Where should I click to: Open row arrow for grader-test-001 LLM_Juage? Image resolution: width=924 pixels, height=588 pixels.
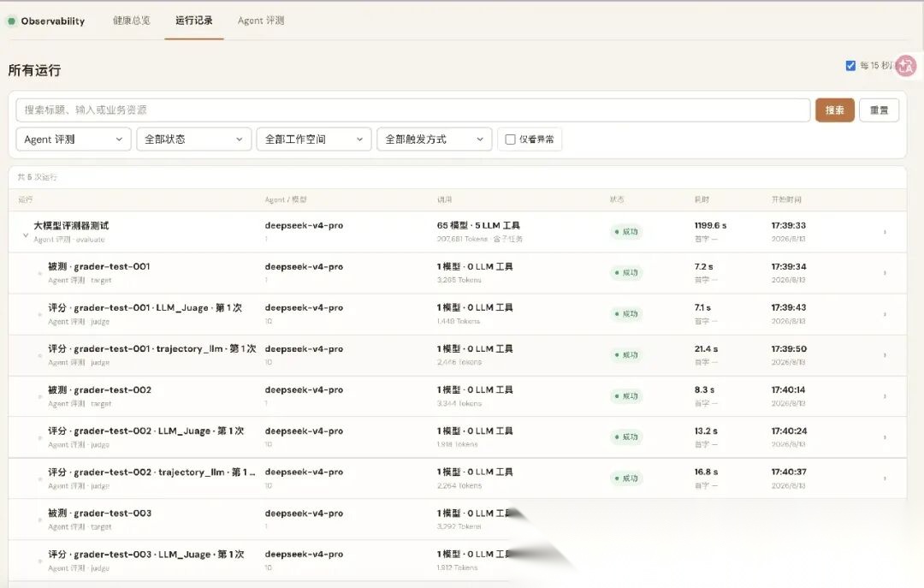(885, 314)
